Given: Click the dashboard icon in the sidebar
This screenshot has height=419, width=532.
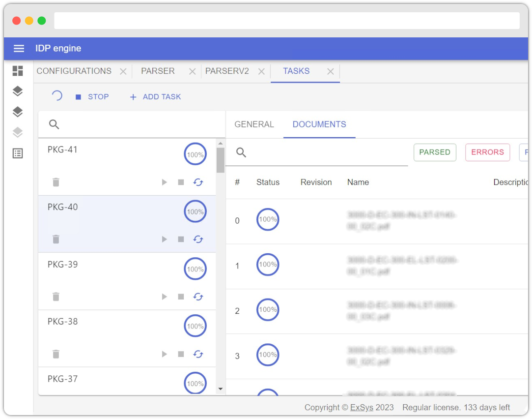Looking at the screenshot, I should click(x=18, y=71).
